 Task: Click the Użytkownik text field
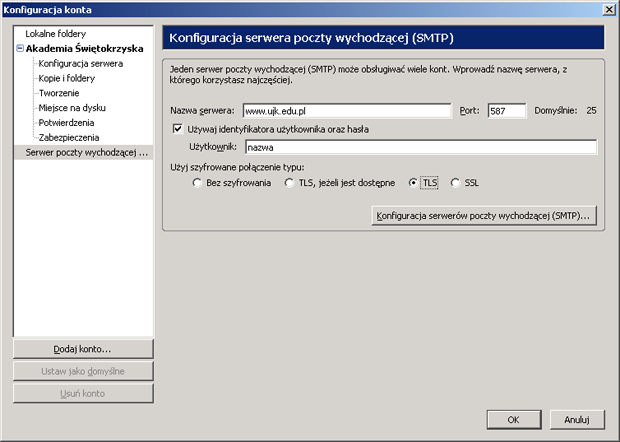(x=420, y=147)
